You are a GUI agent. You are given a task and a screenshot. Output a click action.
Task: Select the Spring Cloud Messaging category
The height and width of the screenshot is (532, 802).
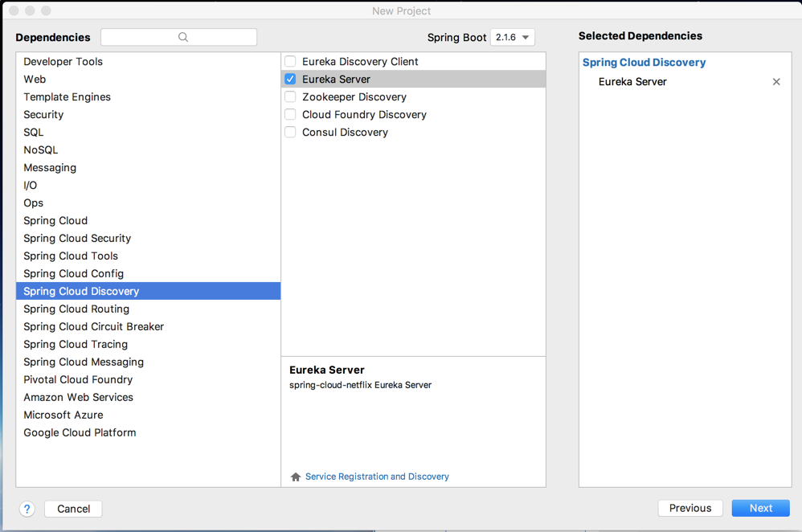(x=149, y=362)
